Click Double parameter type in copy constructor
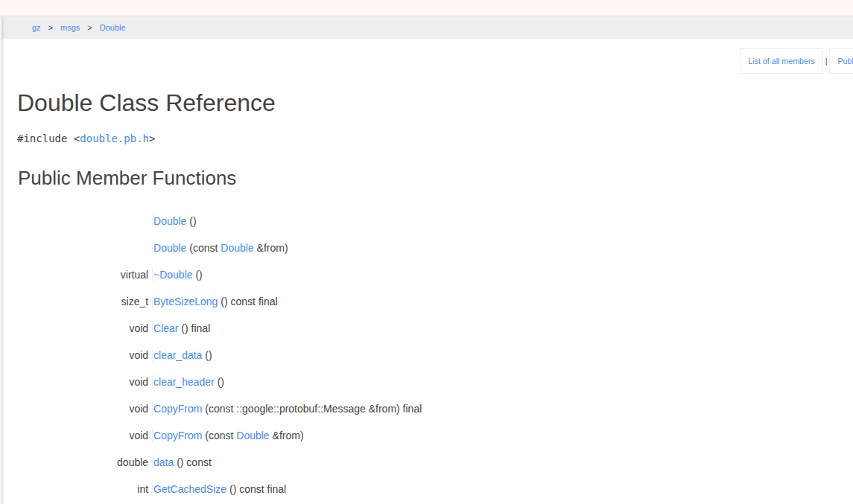 tap(237, 248)
